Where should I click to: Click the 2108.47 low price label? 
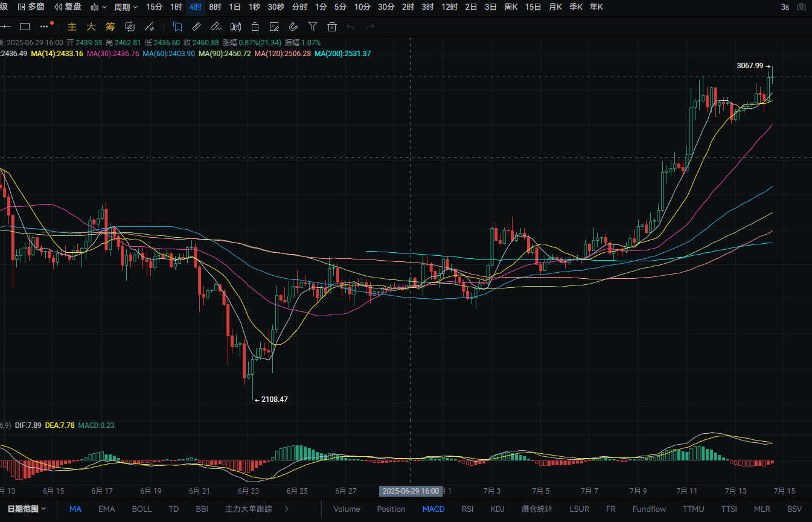275,399
